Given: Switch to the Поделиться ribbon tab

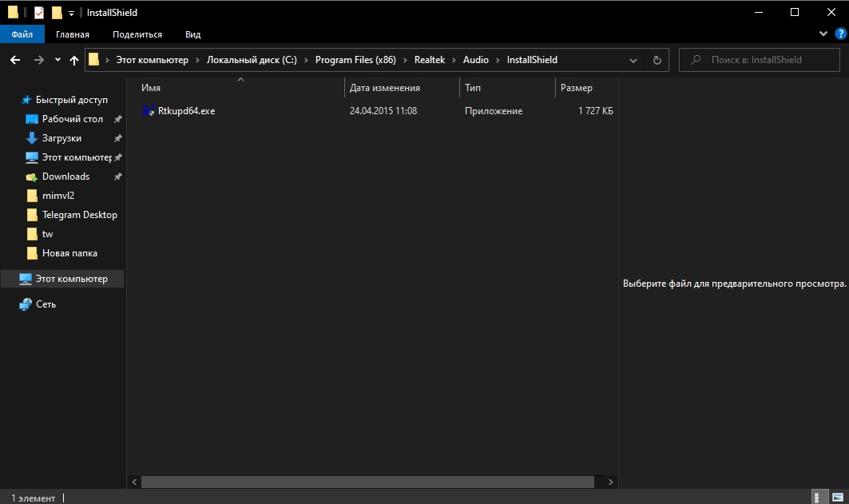Looking at the screenshot, I should point(137,34).
